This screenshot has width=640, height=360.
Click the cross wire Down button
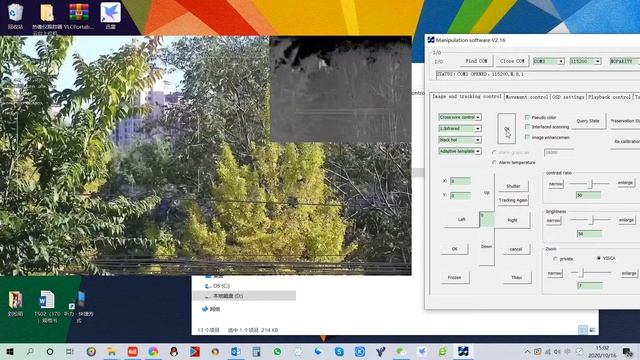click(487, 247)
